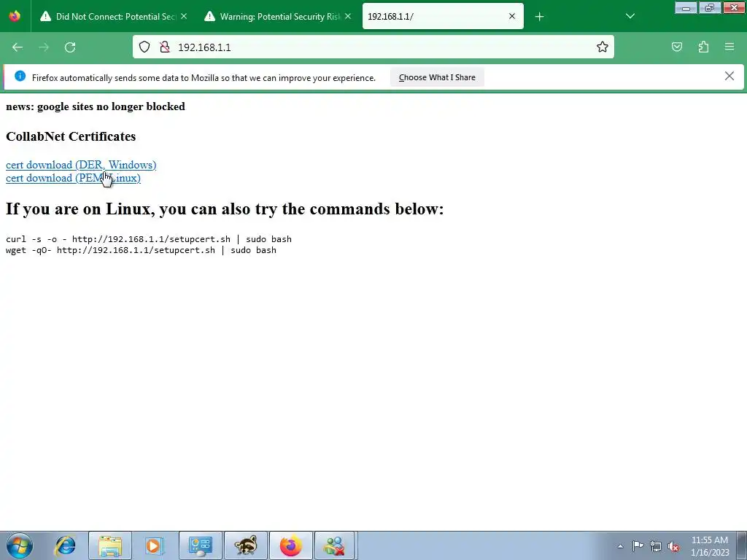
Task: Open cert download (PEM, Linux) link
Action: pos(73,178)
